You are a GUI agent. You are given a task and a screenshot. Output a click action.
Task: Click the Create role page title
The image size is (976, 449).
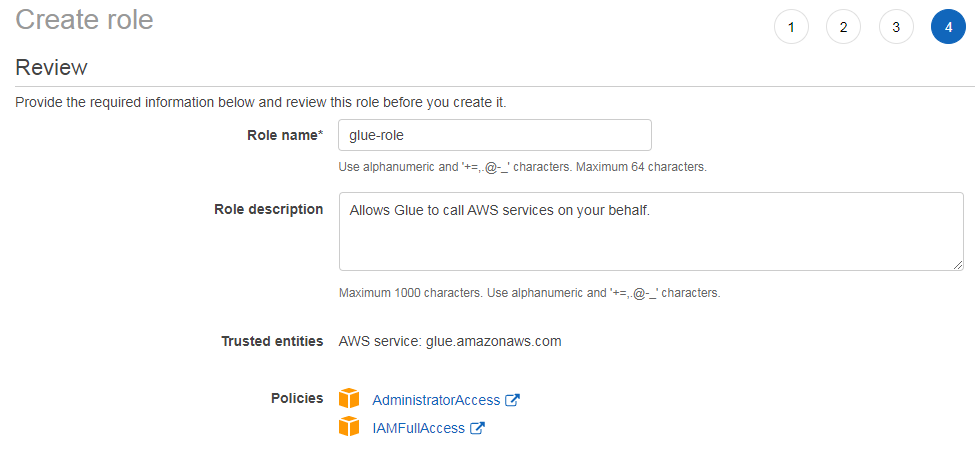(x=84, y=19)
